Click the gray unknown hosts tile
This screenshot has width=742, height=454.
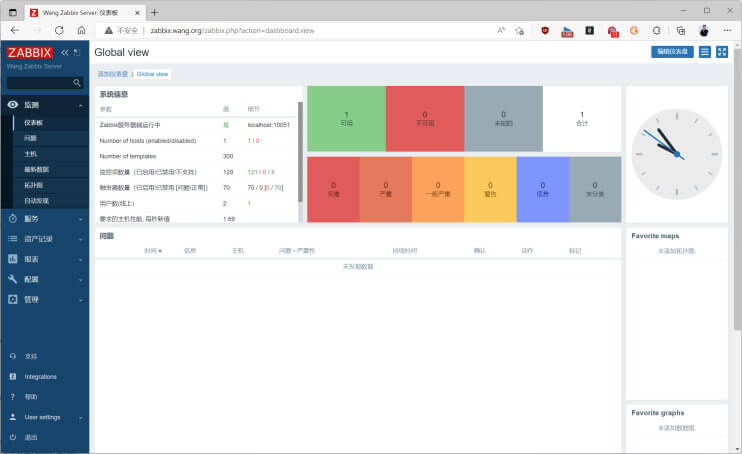coord(504,118)
